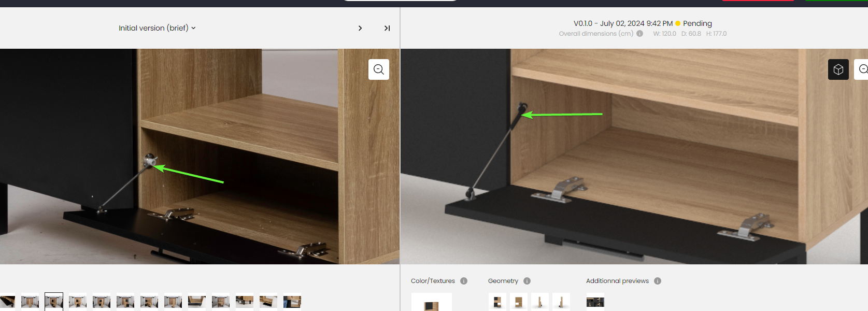Image resolution: width=868 pixels, height=311 pixels.
Task: Click the V0.1.0 version date label
Action: point(623,23)
